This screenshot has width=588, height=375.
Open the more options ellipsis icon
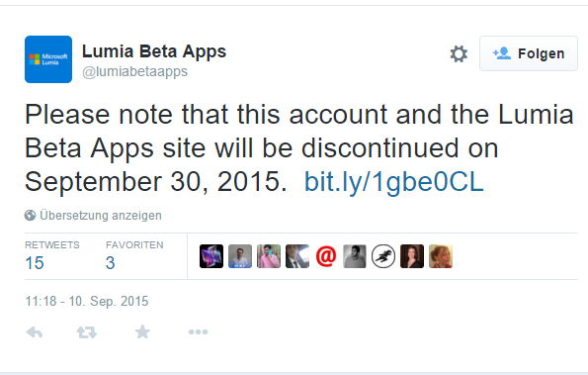pos(198,331)
